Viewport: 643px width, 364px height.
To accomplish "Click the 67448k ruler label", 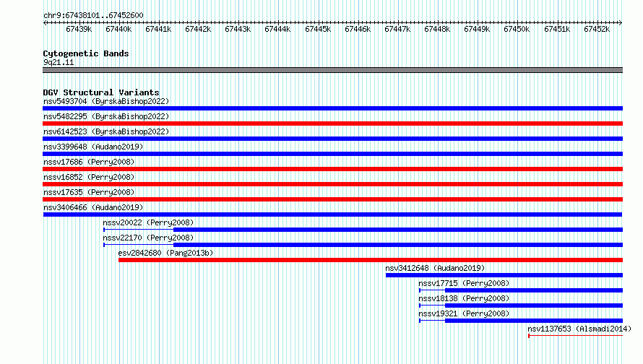I will [x=437, y=29].
